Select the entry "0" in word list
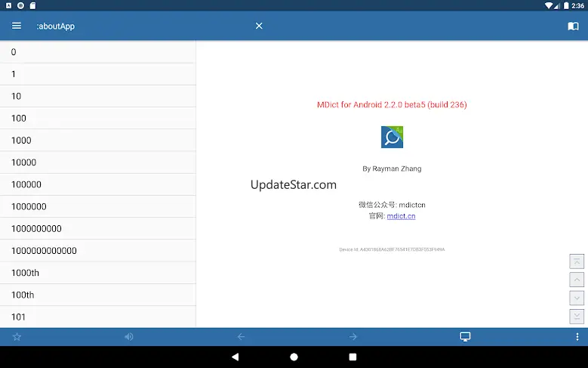Viewport: 588px width, 368px height. (98, 52)
